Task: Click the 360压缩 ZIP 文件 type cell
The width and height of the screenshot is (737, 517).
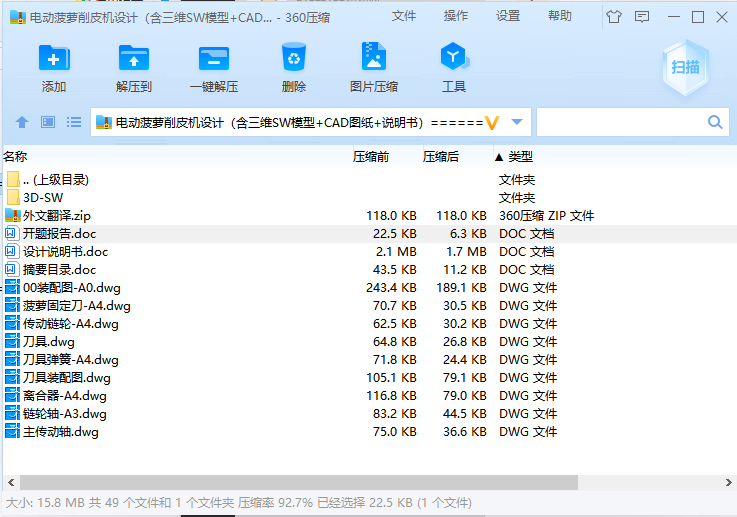Action: tap(547, 216)
